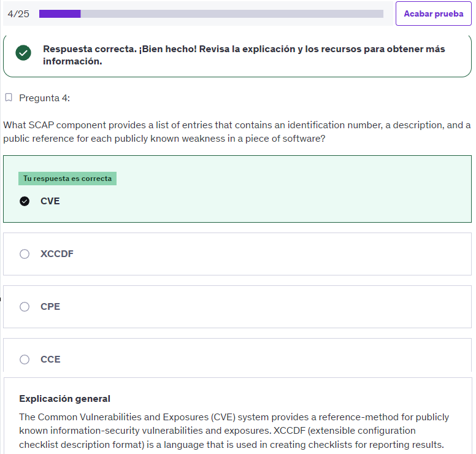Click the 'Tu respuesta es correcta' badge

[67, 179]
